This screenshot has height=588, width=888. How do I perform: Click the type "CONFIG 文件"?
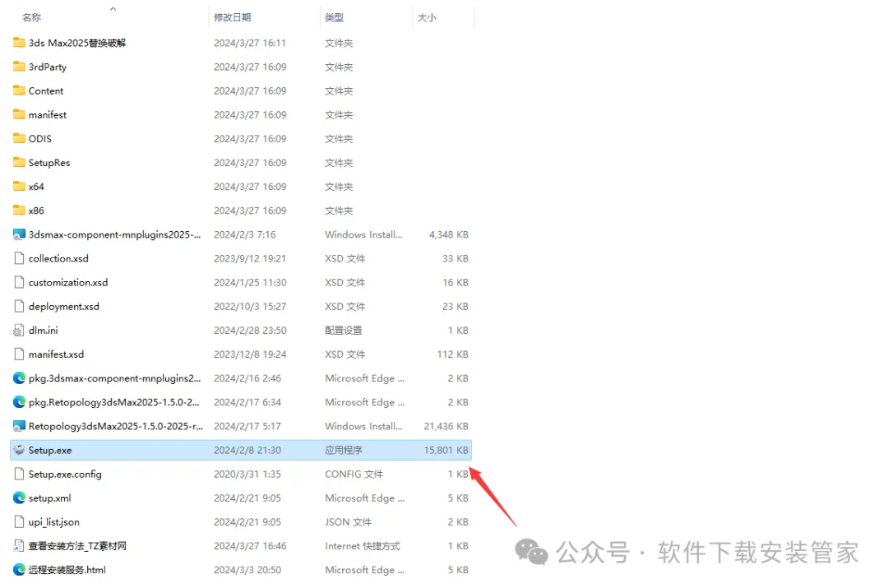click(354, 475)
